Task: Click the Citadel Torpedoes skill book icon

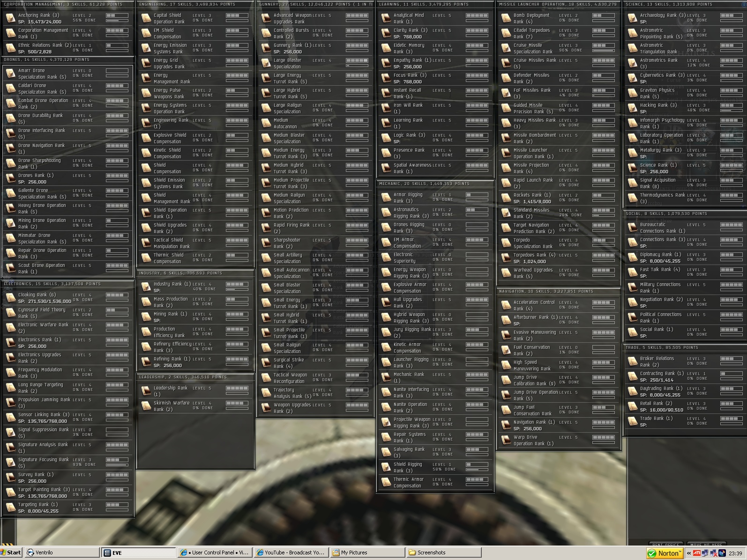Action: coord(506,33)
